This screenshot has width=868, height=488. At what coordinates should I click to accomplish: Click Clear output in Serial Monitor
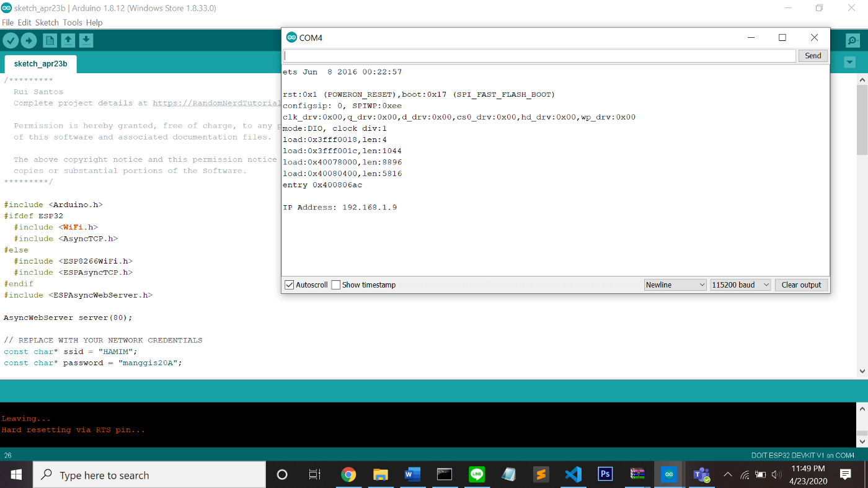801,285
